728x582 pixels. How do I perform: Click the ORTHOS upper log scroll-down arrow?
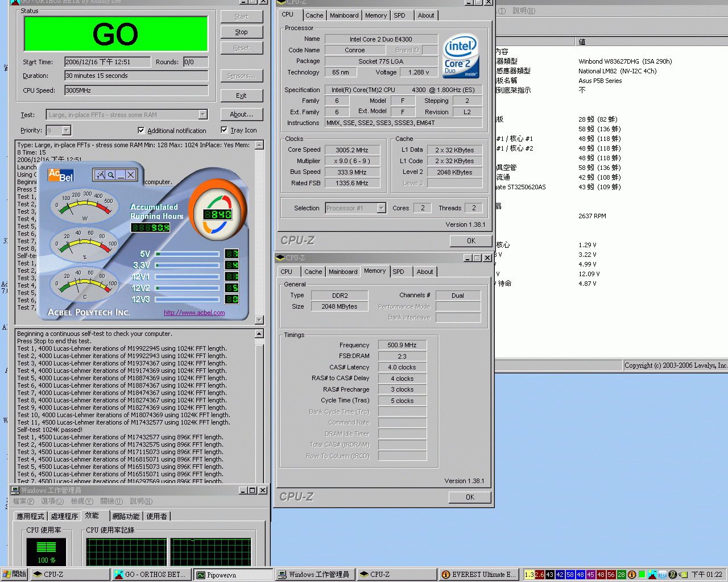point(259,320)
